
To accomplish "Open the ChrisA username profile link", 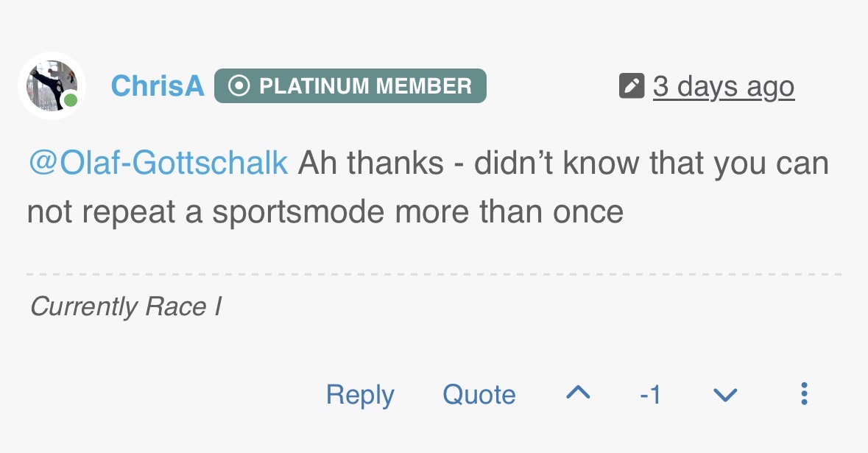I will coord(157,86).
